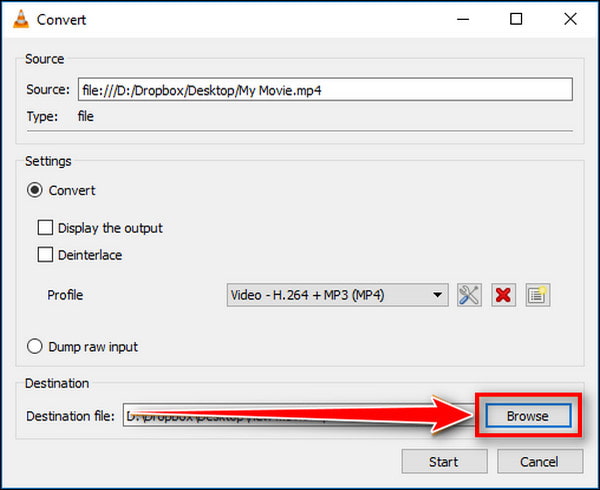Close the Convert window
The width and height of the screenshot is (600, 490).
tap(570, 19)
